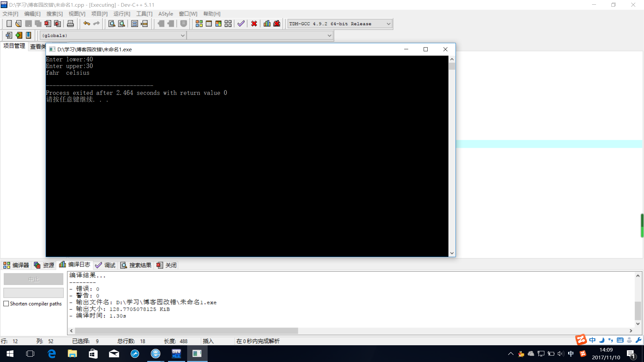
Task: Click the 关闭 tab in bottom panel
Action: 166,265
